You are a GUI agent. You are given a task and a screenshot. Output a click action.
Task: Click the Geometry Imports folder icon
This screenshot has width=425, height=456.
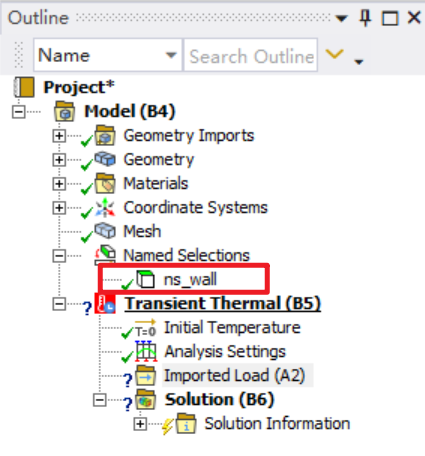[x=105, y=136]
